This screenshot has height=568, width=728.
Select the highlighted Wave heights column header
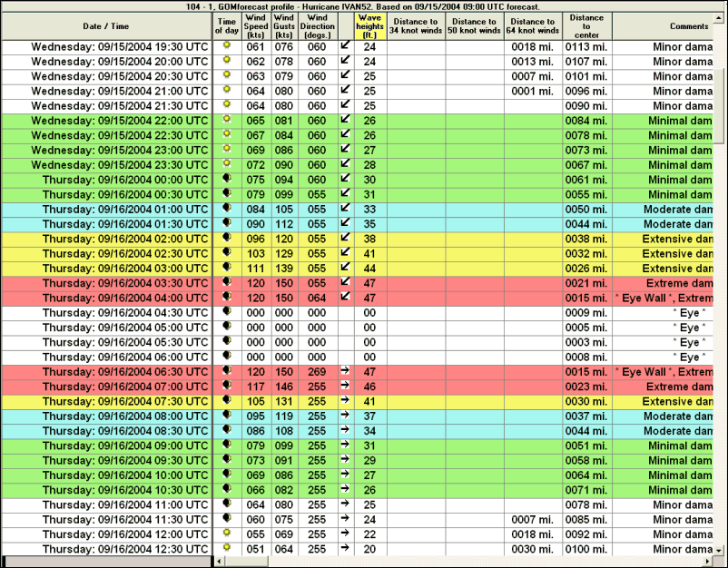click(x=369, y=26)
